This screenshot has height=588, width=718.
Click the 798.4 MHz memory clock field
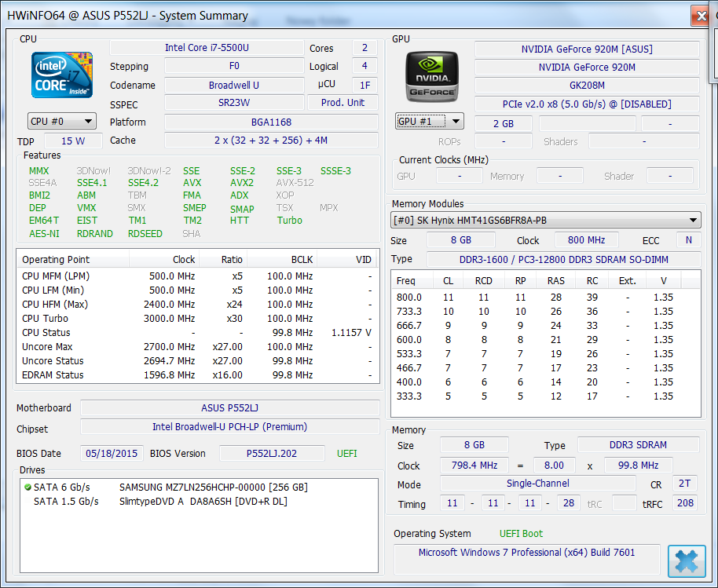(474, 466)
